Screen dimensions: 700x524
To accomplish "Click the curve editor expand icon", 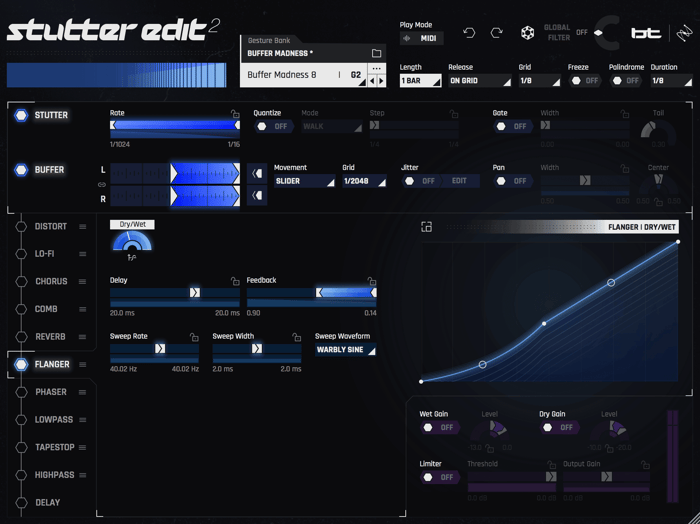I will click(426, 227).
